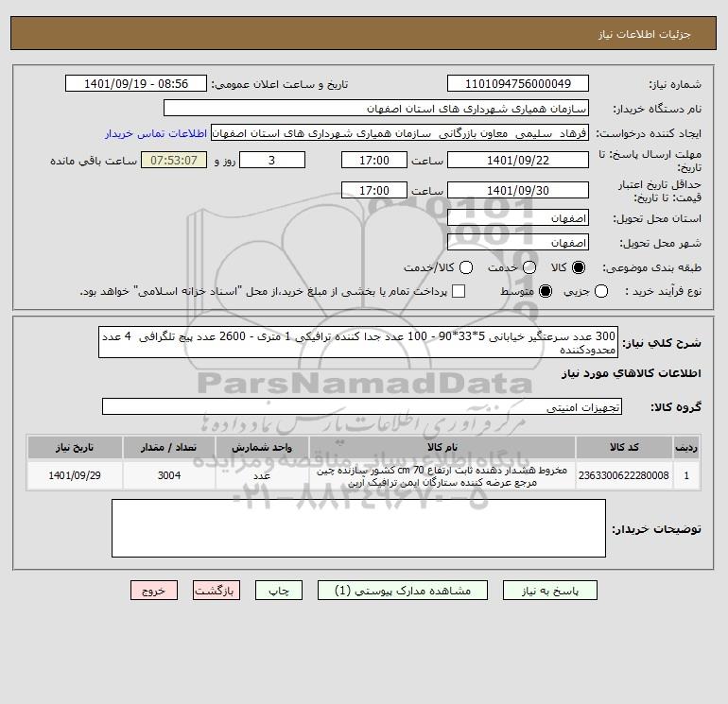
Task: Select the کالا/خدمت radio button
Action: [466, 267]
